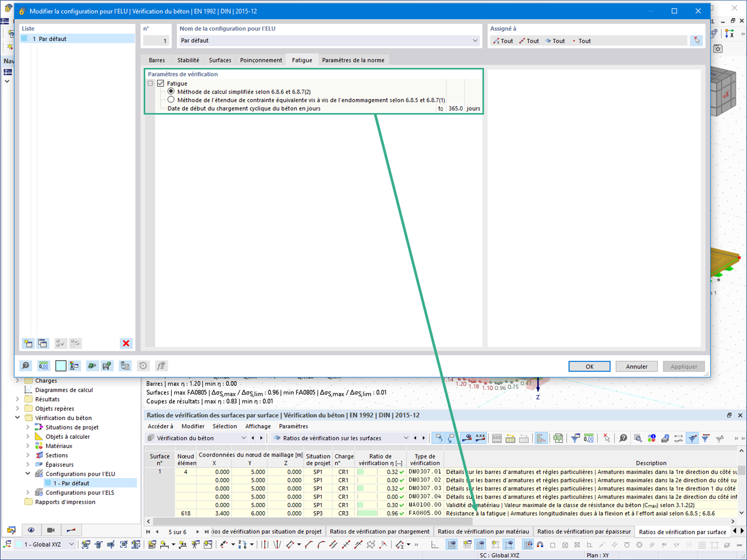Viewport: 747px width, 560px height.
Task: Expand the Situations de projet tree node
Action: (28, 427)
